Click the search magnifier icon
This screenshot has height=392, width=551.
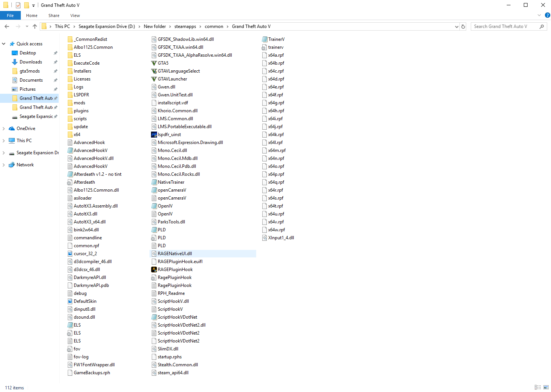click(x=542, y=26)
